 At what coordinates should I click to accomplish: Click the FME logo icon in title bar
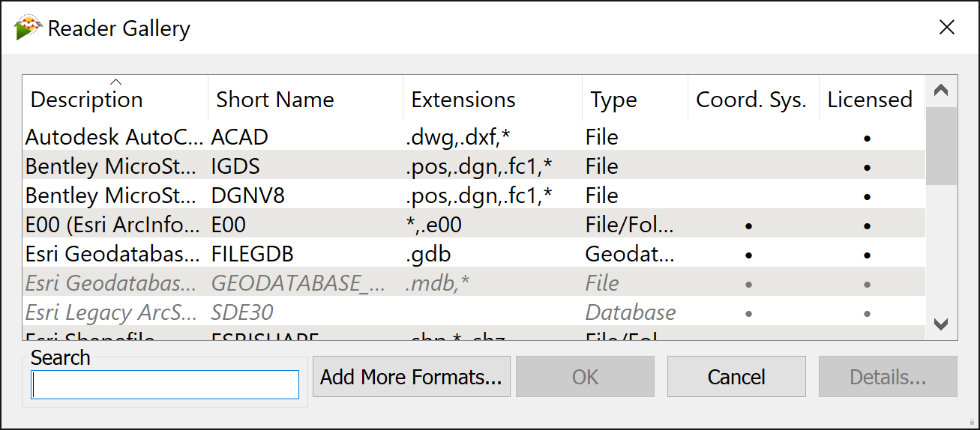28,28
